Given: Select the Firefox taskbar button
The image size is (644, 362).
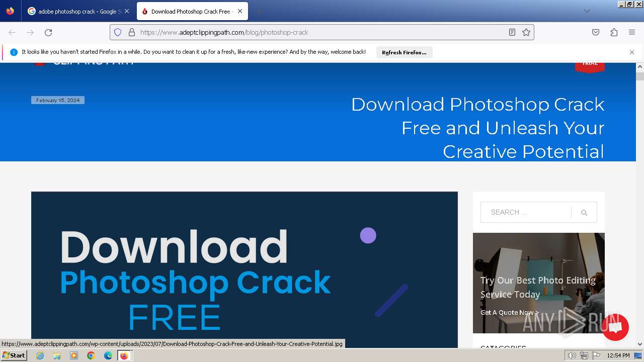Looking at the screenshot, I should (125, 355).
